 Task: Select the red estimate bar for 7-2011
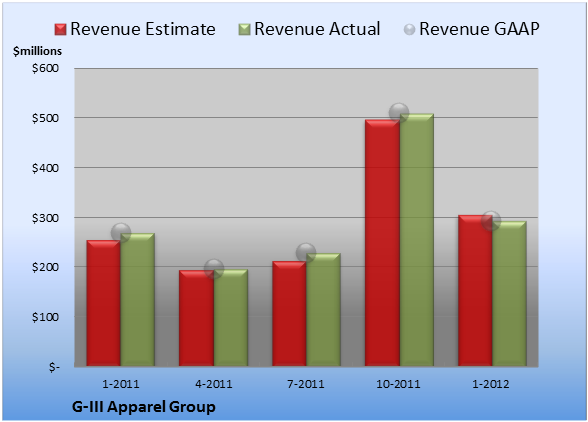pyautogui.click(x=289, y=314)
